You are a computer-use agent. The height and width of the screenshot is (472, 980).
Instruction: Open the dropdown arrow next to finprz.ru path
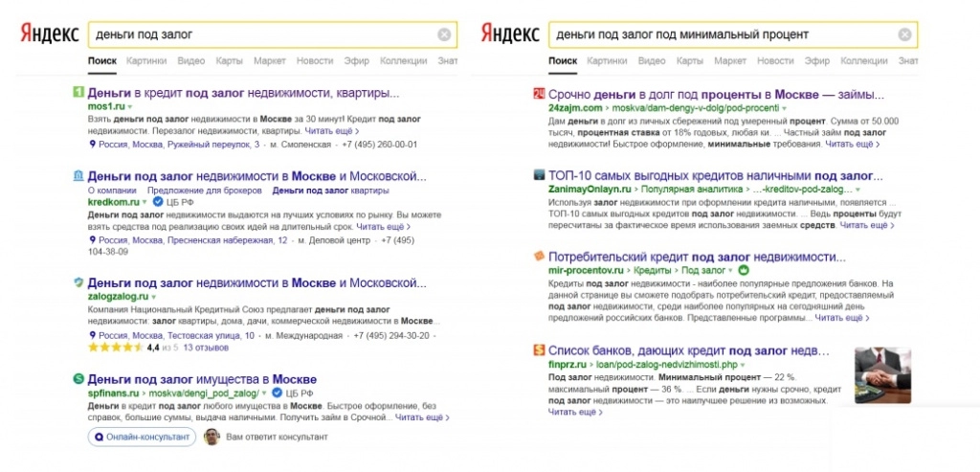743,364
